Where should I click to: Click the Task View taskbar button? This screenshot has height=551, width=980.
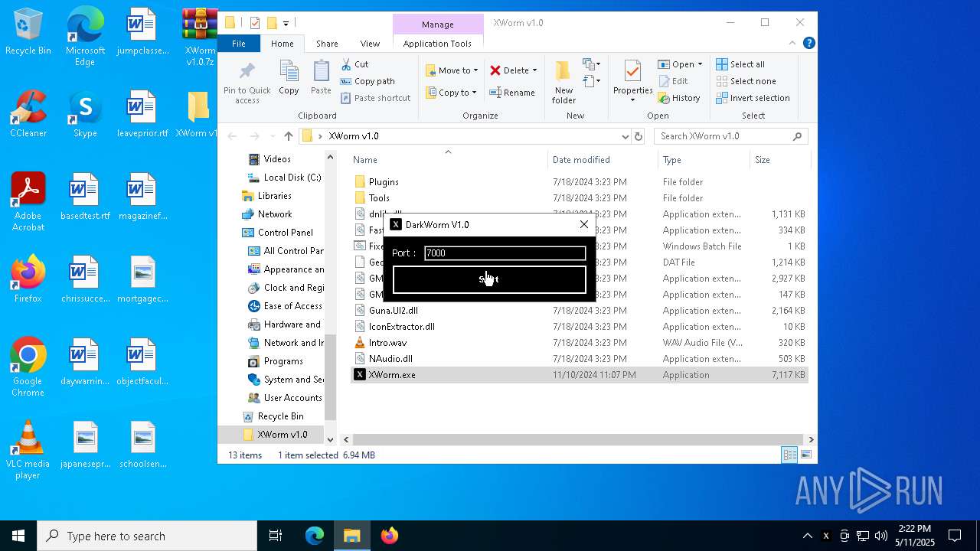click(276, 536)
